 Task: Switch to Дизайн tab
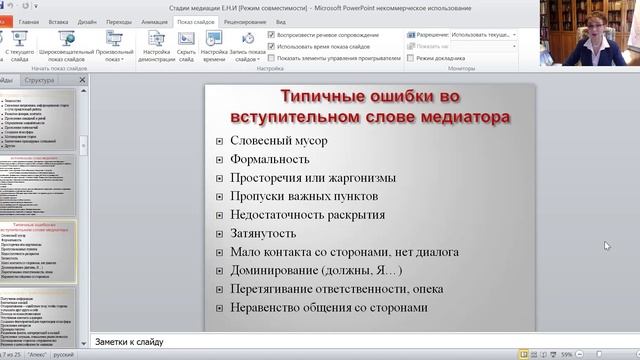87,22
